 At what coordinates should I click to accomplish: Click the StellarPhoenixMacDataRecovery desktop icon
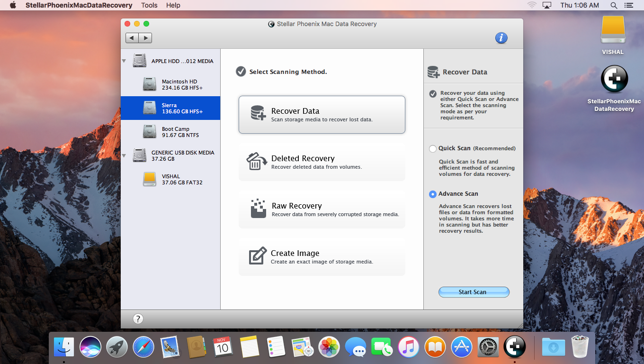coord(614,79)
